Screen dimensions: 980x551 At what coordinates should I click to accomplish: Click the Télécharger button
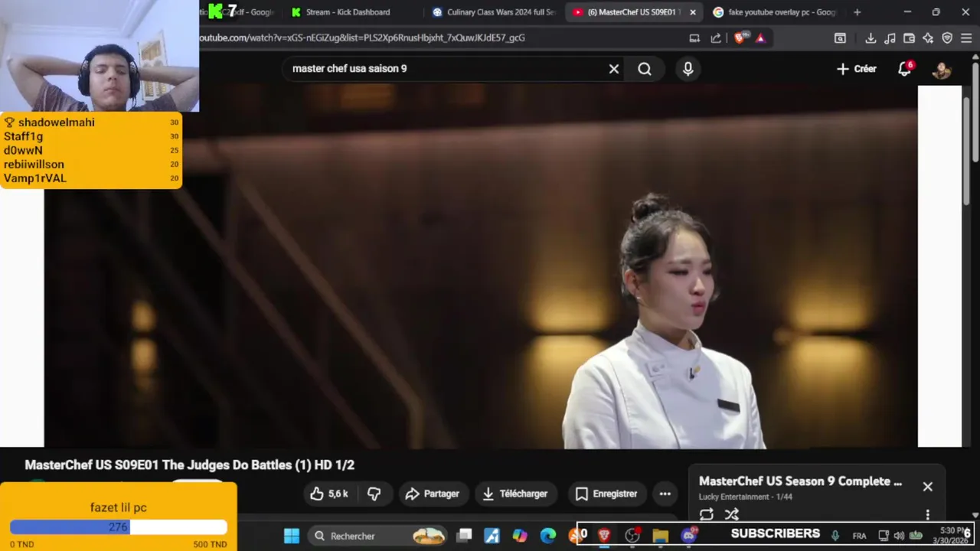coord(515,494)
